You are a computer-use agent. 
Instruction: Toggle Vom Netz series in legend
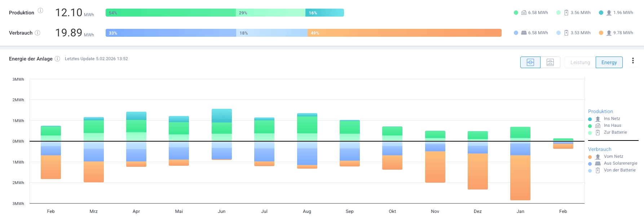click(x=613, y=156)
